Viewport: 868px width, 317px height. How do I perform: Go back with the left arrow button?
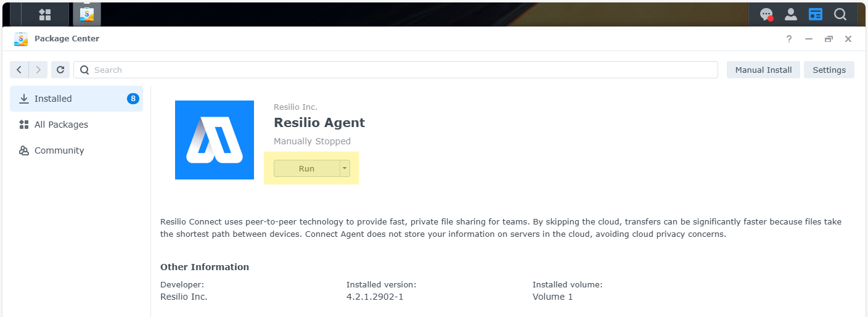pyautogui.click(x=19, y=70)
